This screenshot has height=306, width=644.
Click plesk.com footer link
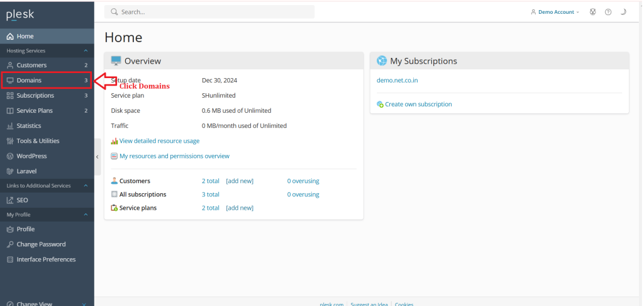pyautogui.click(x=331, y=304)
